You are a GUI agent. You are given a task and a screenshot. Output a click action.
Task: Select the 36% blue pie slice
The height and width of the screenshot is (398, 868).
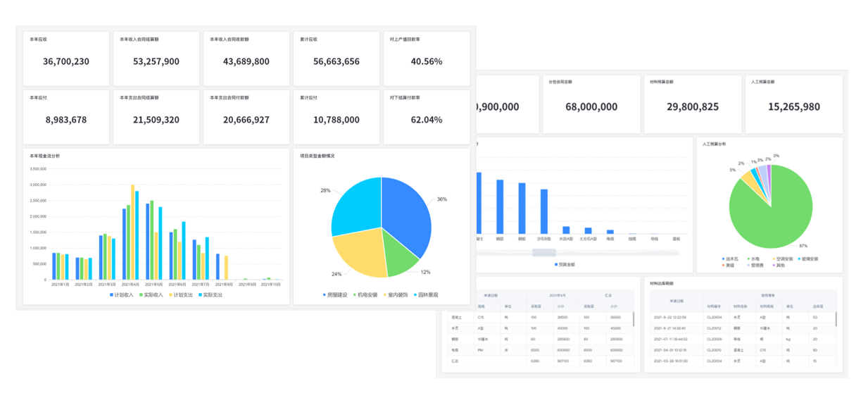(x=410, y=215)
